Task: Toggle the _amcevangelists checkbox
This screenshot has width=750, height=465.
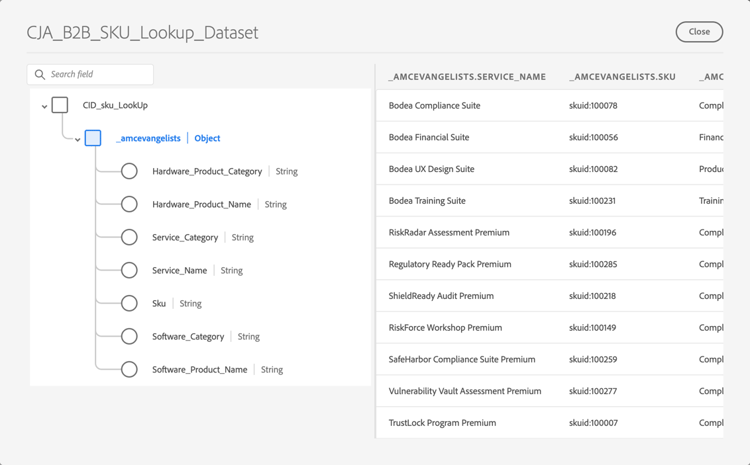Action: coord(93,138)
